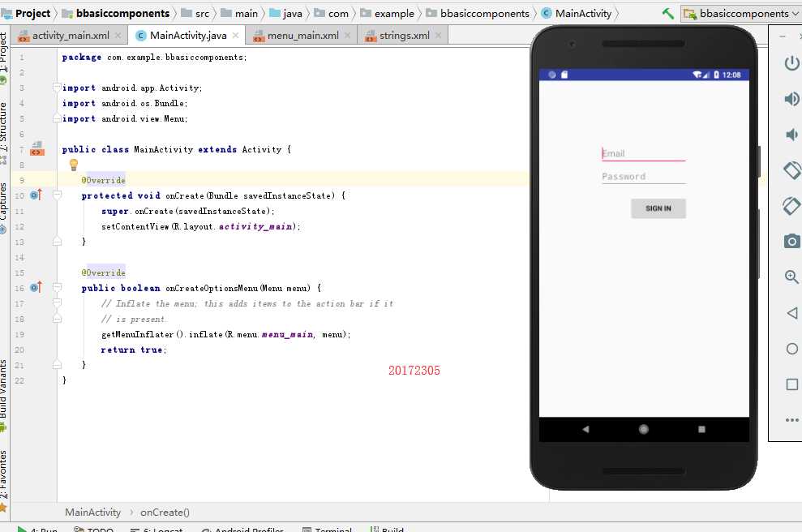Collapse onCreateOptionsMenu method fold marker
The width and height of the screenshot is (802, 532).
coord(57,287)
